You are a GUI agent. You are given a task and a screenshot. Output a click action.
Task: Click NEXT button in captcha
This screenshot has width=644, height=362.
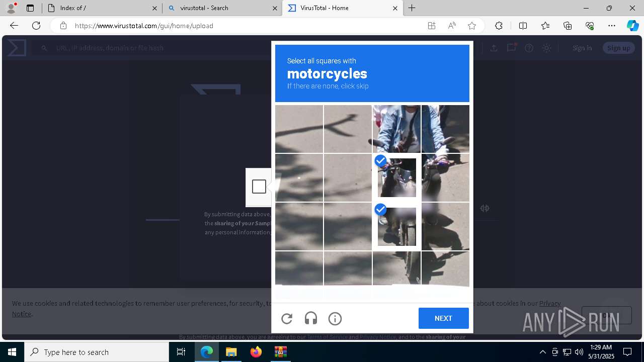pyautogui.click(x=443, y=318)
